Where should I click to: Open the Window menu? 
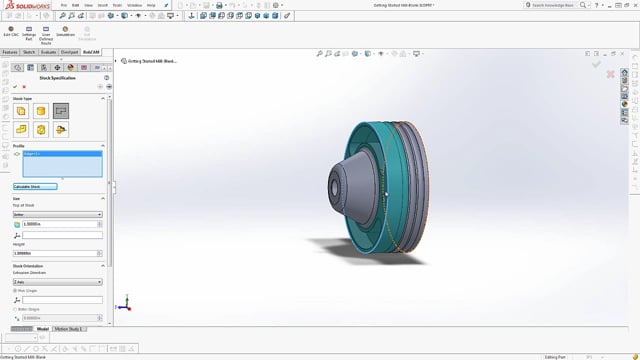pos(134,5)
